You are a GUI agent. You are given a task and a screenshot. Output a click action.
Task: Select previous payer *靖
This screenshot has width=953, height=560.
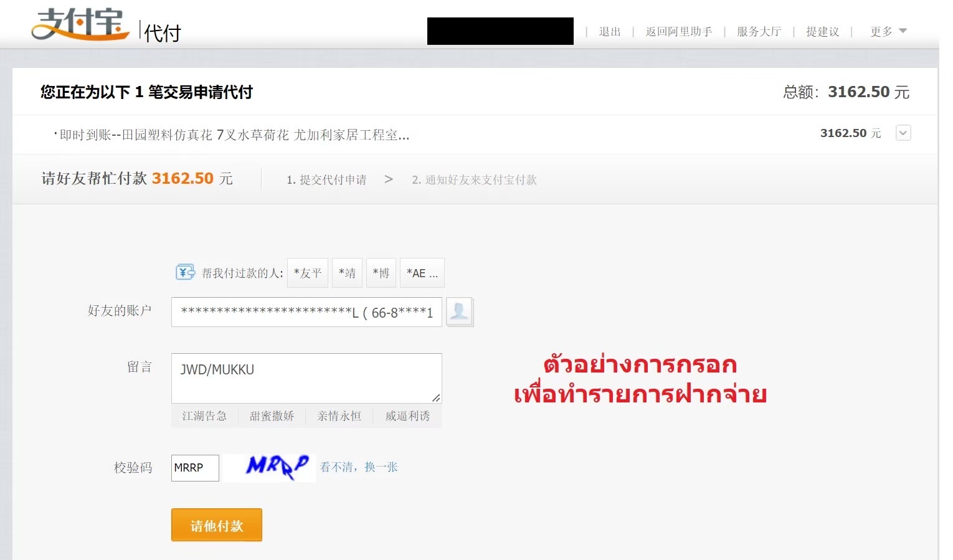347,273
